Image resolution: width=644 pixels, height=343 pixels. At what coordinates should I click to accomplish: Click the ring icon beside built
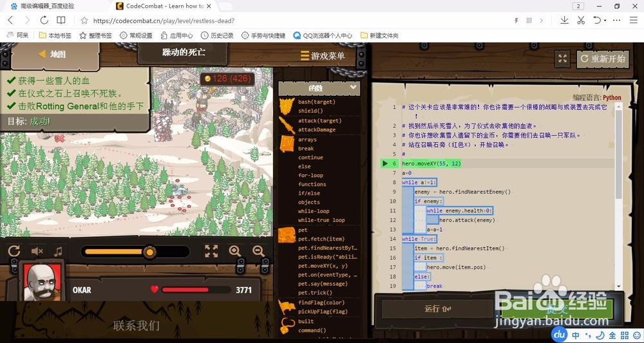pos(287,326)
